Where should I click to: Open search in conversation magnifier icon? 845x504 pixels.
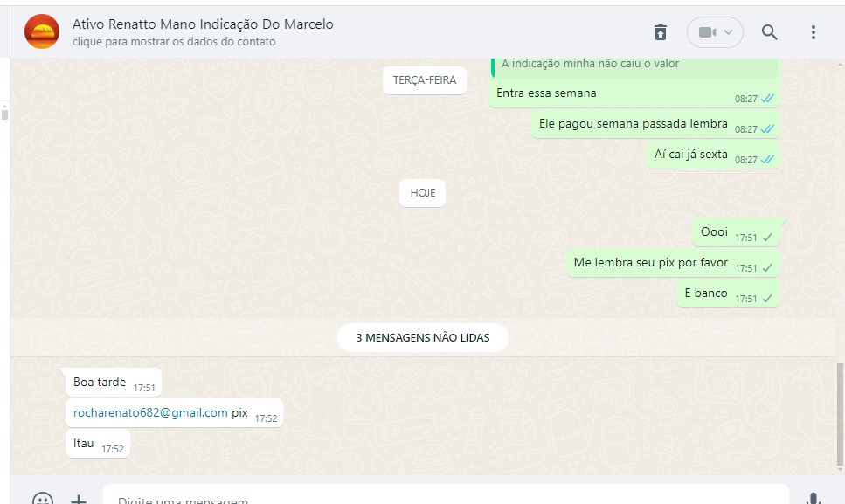769,32
